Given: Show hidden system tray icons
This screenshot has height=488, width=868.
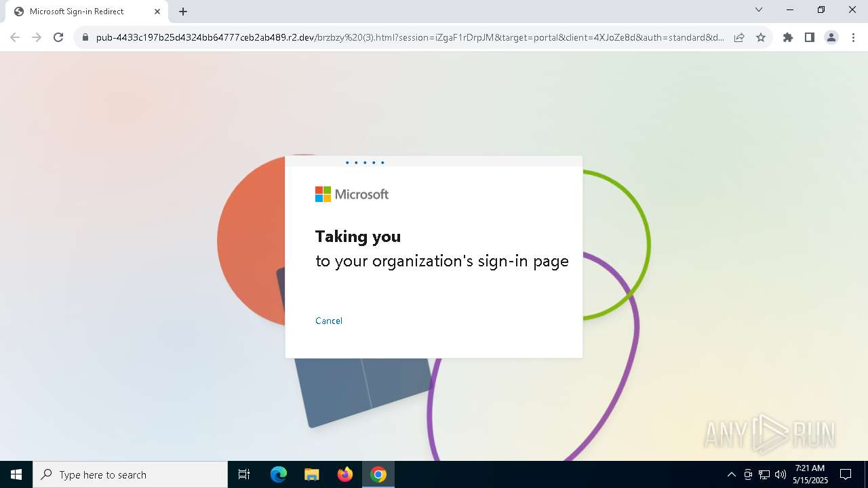Looking at the screenshot, I should [731, 474].
